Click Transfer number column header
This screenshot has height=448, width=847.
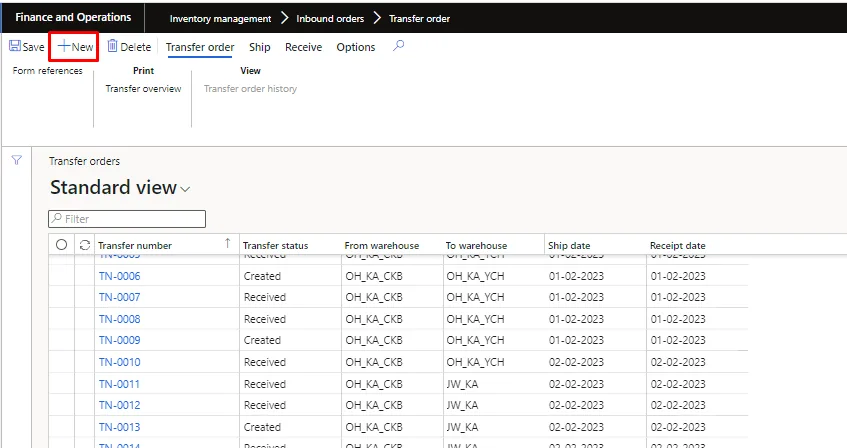(135, 245)
